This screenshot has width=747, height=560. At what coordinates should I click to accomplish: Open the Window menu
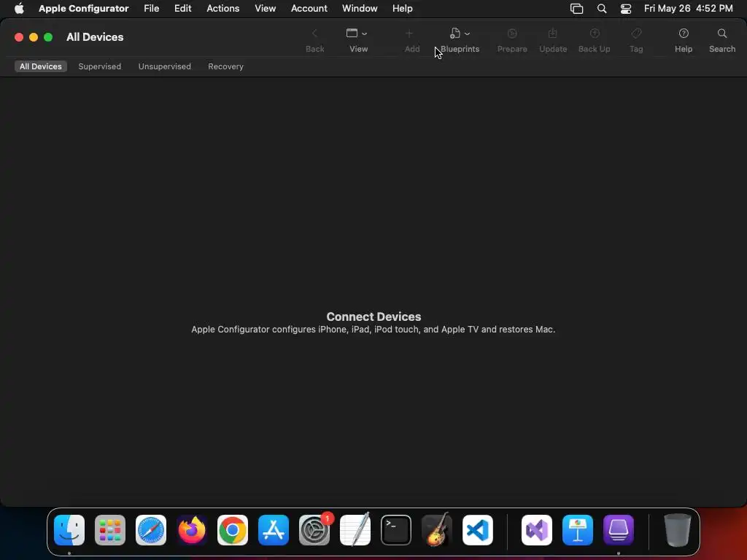coord(360,9)
